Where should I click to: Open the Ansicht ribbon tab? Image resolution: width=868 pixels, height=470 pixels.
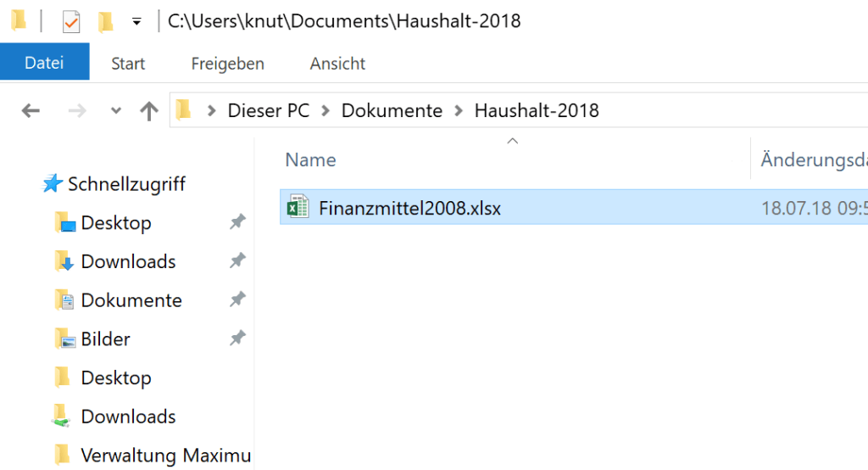337,63
